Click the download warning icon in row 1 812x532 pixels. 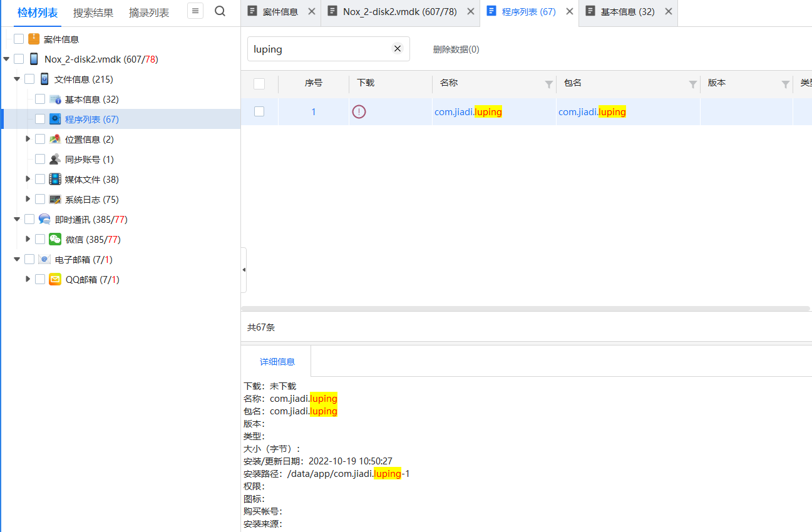click(x=359, y=112)
